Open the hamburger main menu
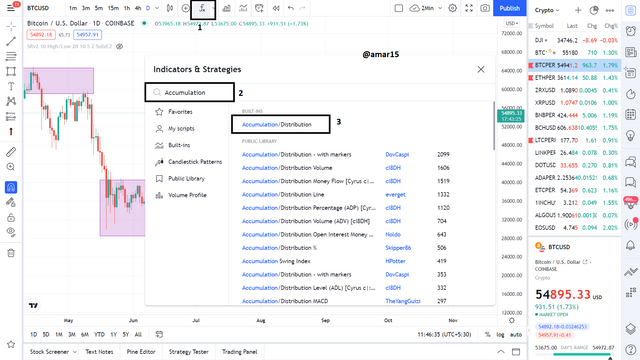 [11, 8]
